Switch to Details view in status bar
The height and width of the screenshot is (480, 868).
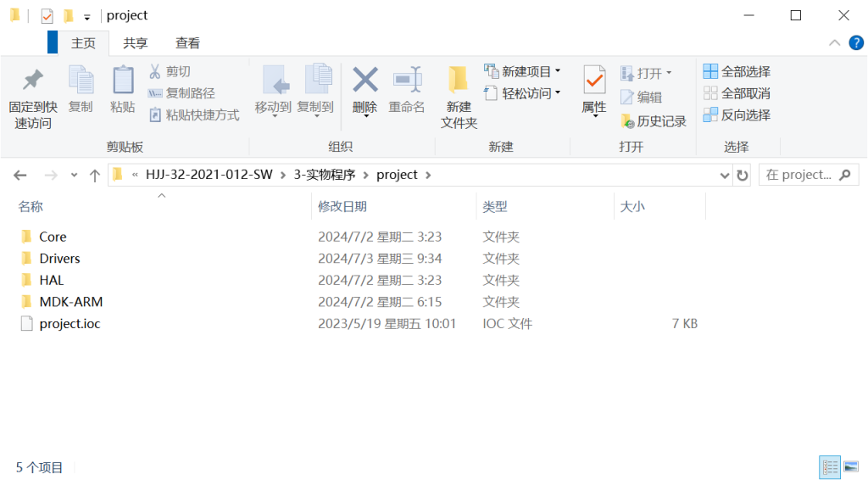coord(829,468)
